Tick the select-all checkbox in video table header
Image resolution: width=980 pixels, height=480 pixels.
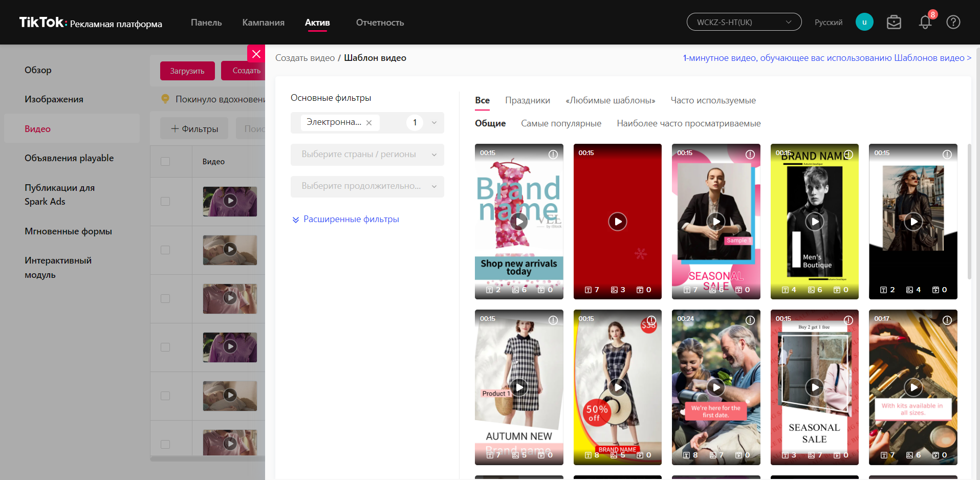[165, 162]
